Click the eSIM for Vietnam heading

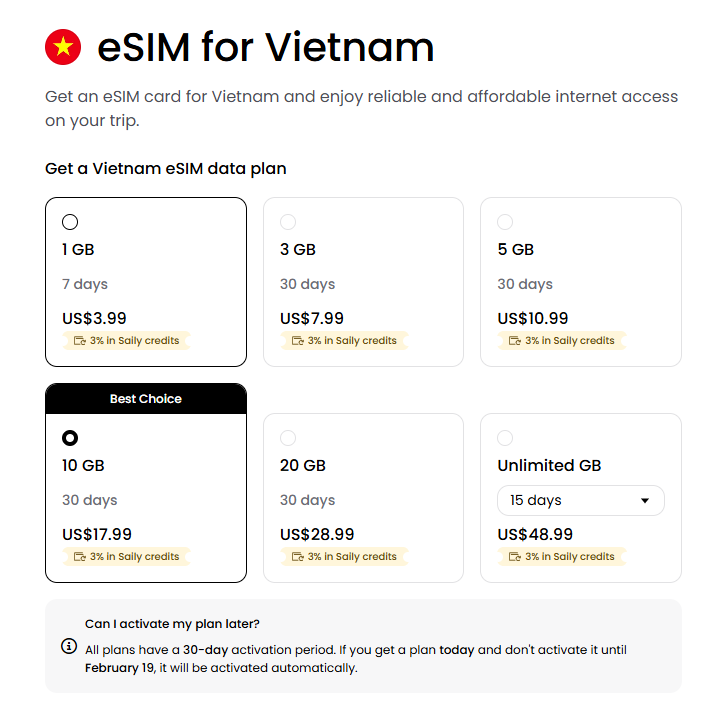pyautogui.click(x=266, y=47)
